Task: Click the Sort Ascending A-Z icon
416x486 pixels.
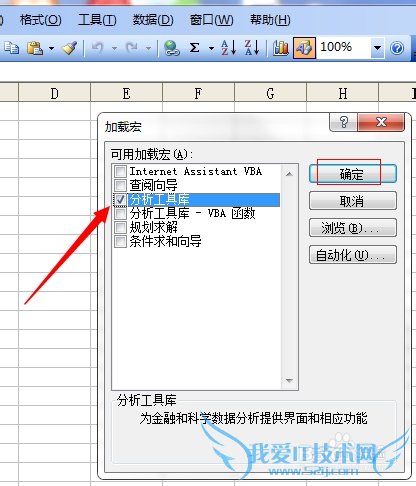Action: point(229,48)
